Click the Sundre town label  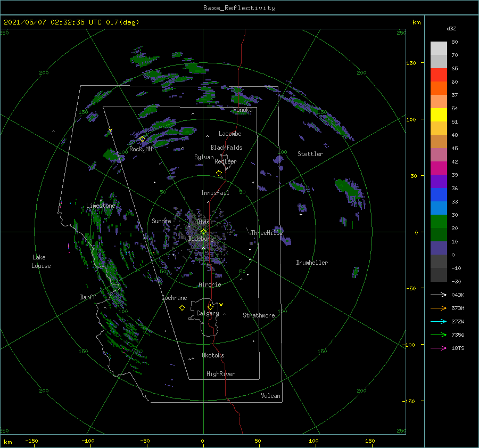point(161,221)
